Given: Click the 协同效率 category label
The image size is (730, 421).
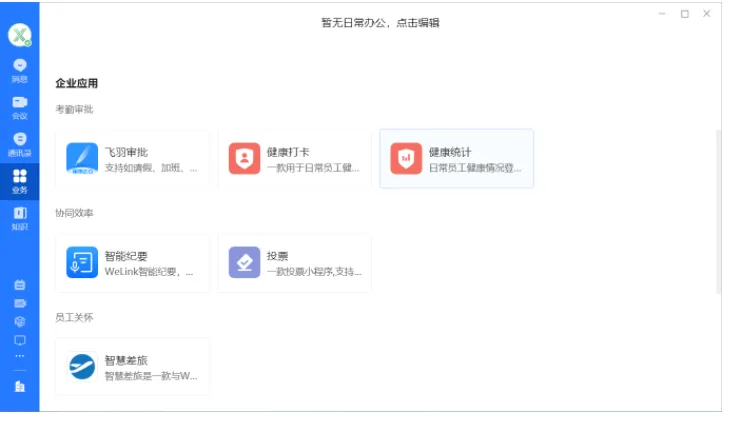Looking at the screenshot, I should tap(74, 213).
